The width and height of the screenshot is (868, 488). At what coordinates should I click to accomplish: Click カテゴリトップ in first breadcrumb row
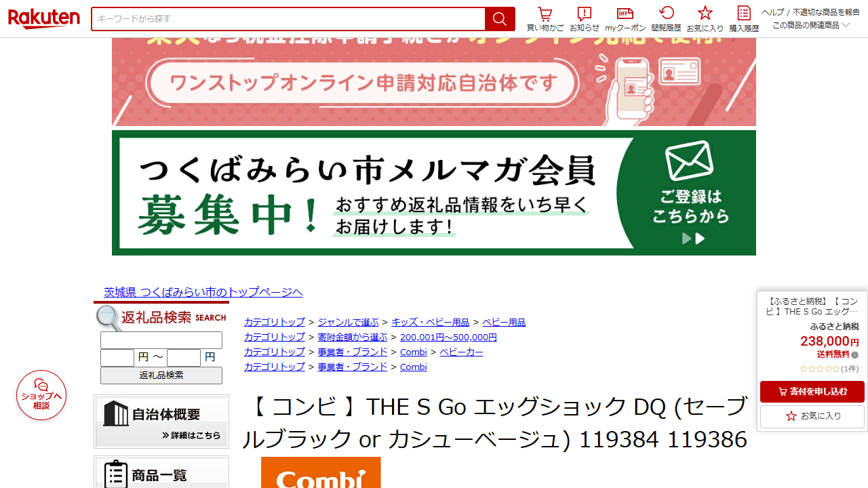(275, 322)
